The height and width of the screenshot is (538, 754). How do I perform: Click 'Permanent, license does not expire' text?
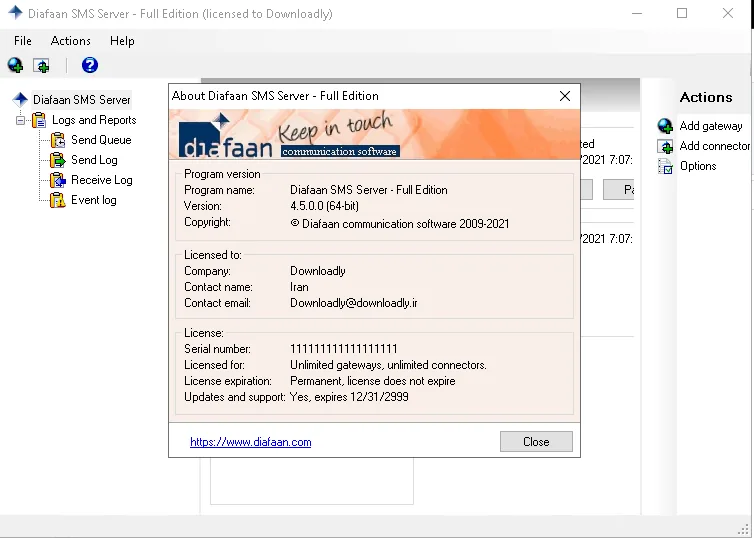[373, 381]
